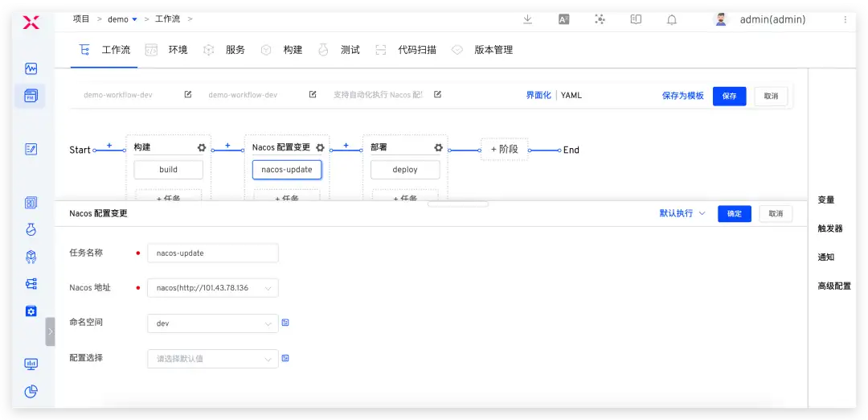This screenshot has height=420, width=868.
Task: Add stage with plus between 构建 and Nacos
Action: pos(227,145)
